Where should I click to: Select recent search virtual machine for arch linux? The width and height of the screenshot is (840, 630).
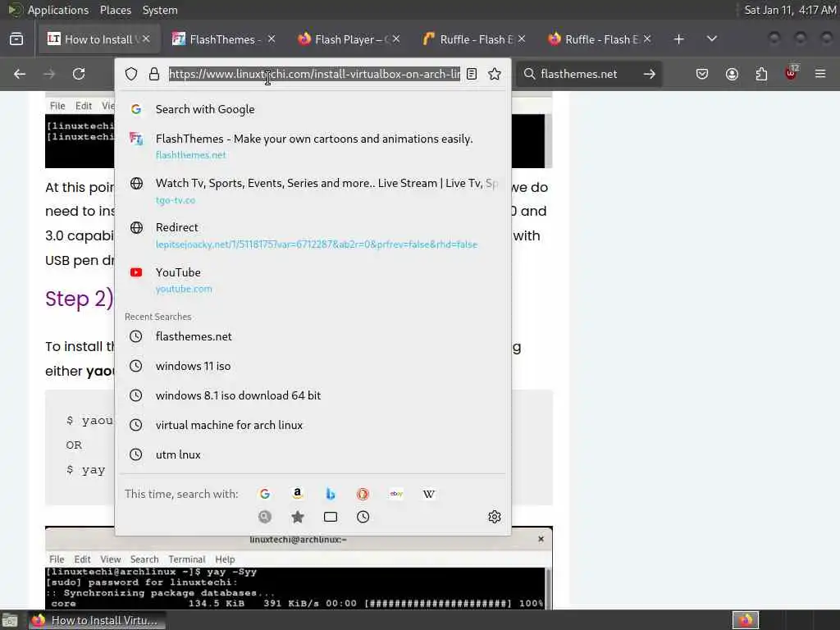coord(313,425)
